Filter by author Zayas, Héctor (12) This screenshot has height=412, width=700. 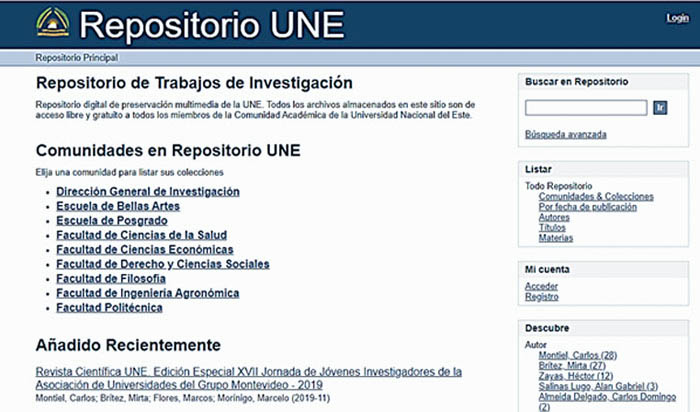(x=575, y=376)
